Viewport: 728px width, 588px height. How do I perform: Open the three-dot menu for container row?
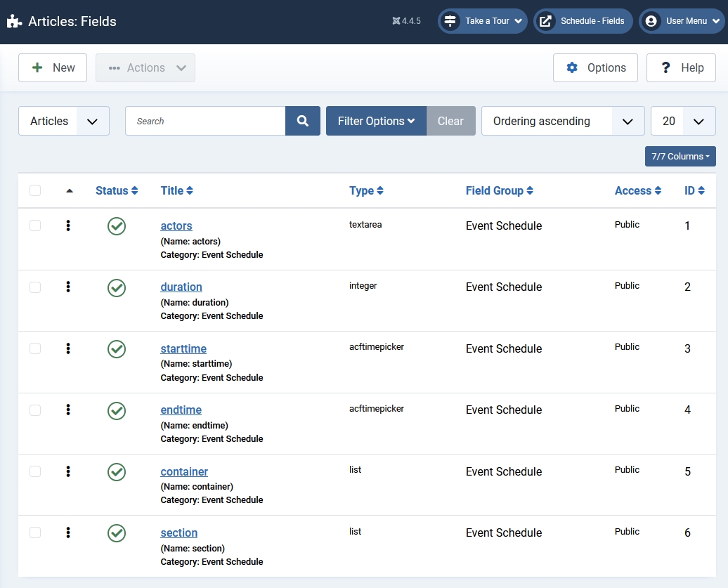(68, 471)
